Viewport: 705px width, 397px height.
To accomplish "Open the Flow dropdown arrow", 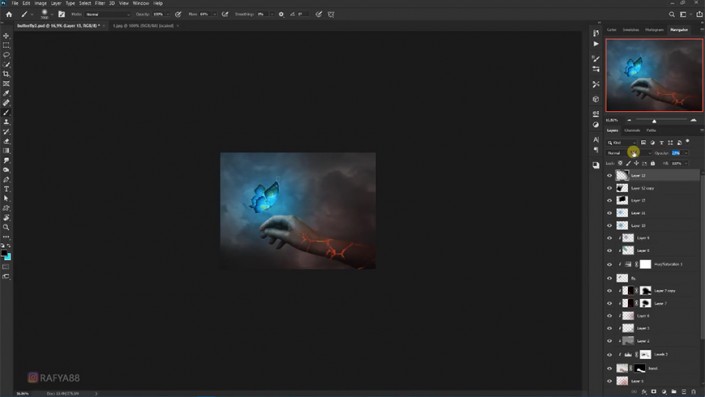I will (x=214, y=14).
